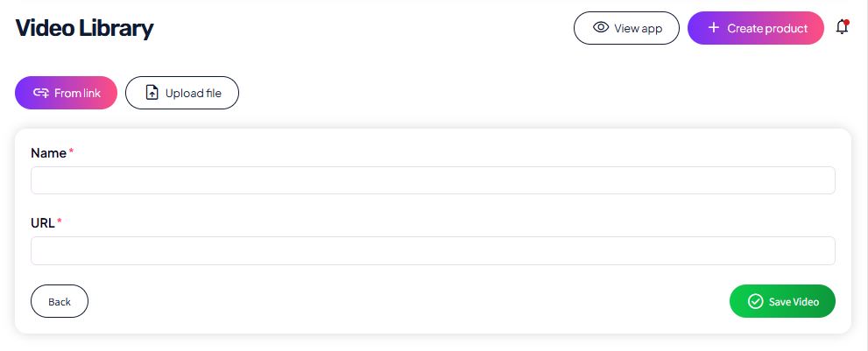Viewport: 868px width, 351px height.
Task: Click the eye icon in View app
Action: tap(601, 27)
